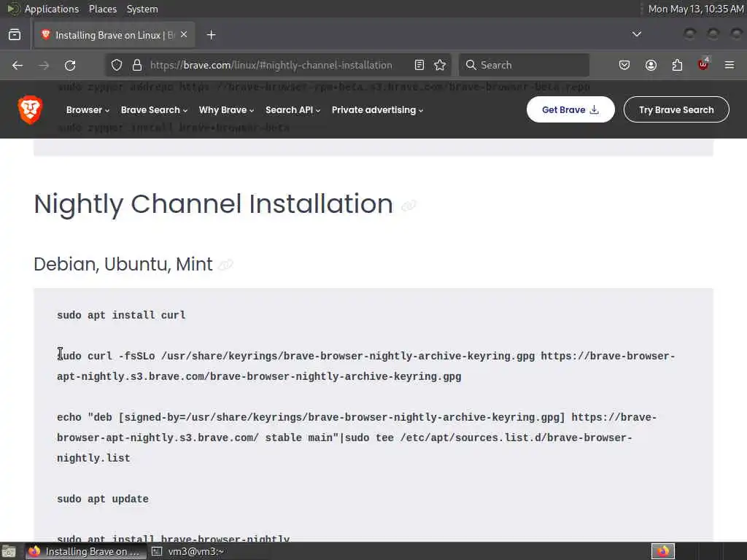The height and width of the screenshot is (560, 747).
Task: Open the Applications menu
Action: pos(52,9)
